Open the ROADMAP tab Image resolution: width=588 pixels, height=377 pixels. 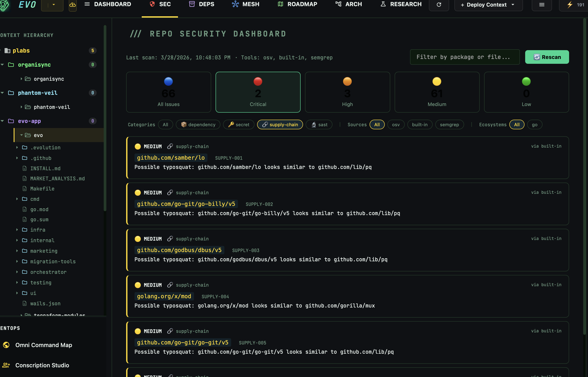click(x=297, y=4)
